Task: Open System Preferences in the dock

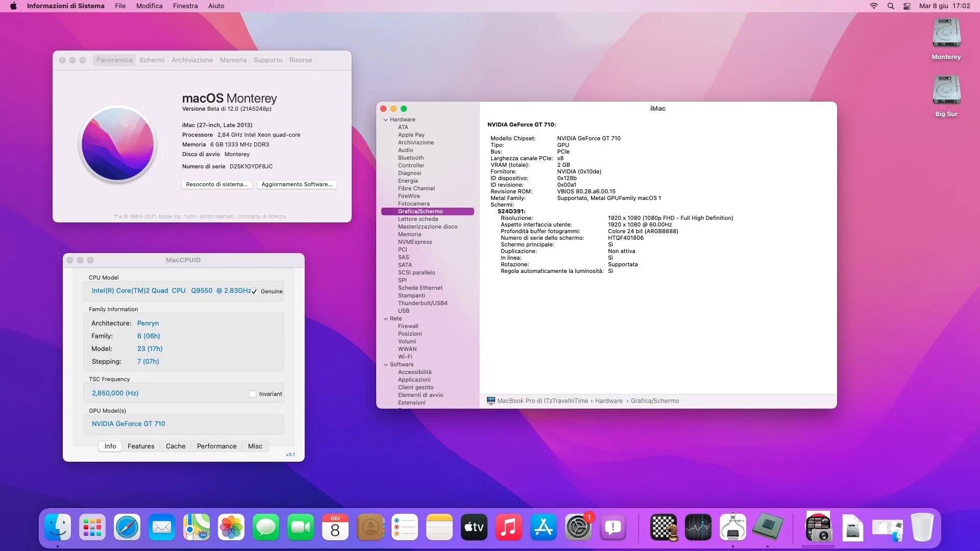Action: tap(578, 527)
